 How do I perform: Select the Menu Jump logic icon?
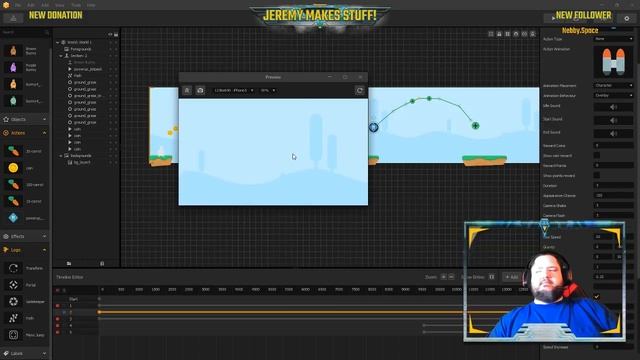(x=13, y=335)
